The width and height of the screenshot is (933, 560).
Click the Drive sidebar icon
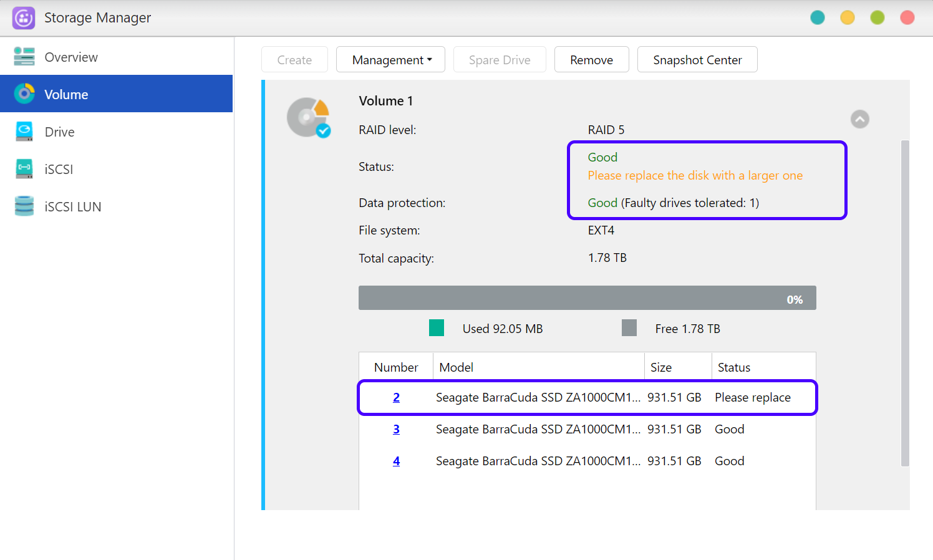click(24, 132)
